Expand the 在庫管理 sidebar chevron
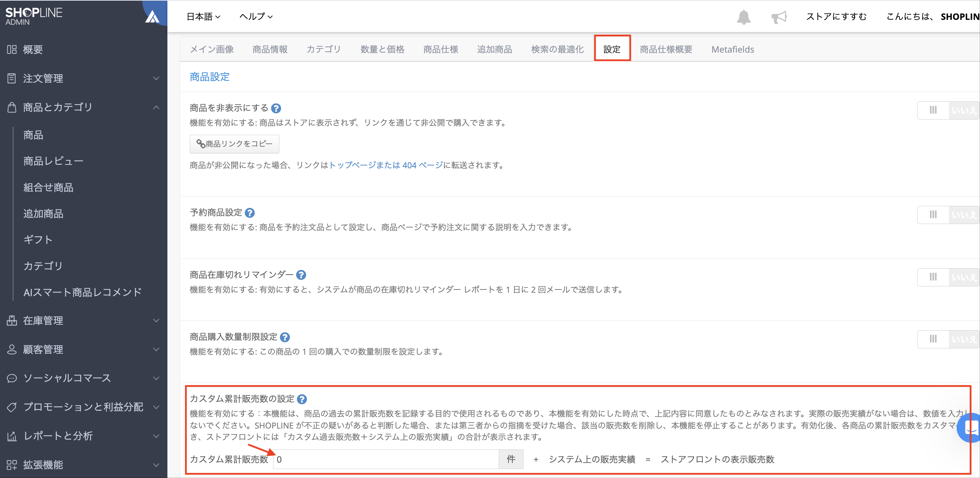 [156, 320]
